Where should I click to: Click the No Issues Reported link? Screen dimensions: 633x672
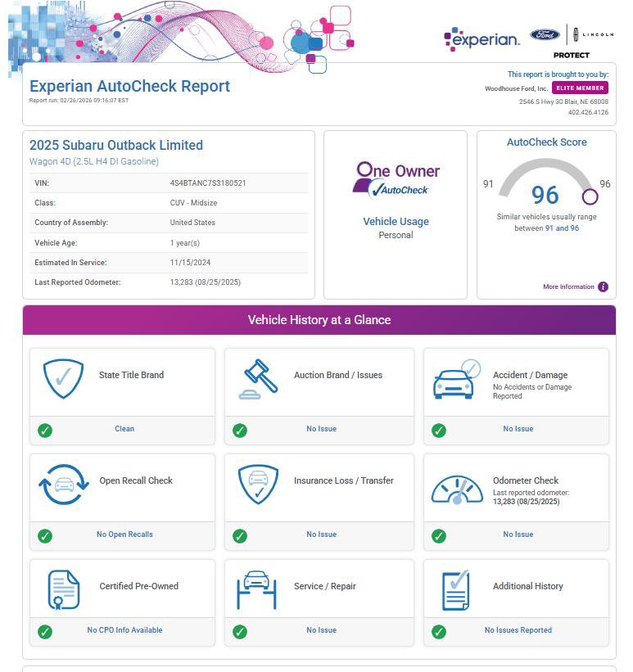[518, 630]
